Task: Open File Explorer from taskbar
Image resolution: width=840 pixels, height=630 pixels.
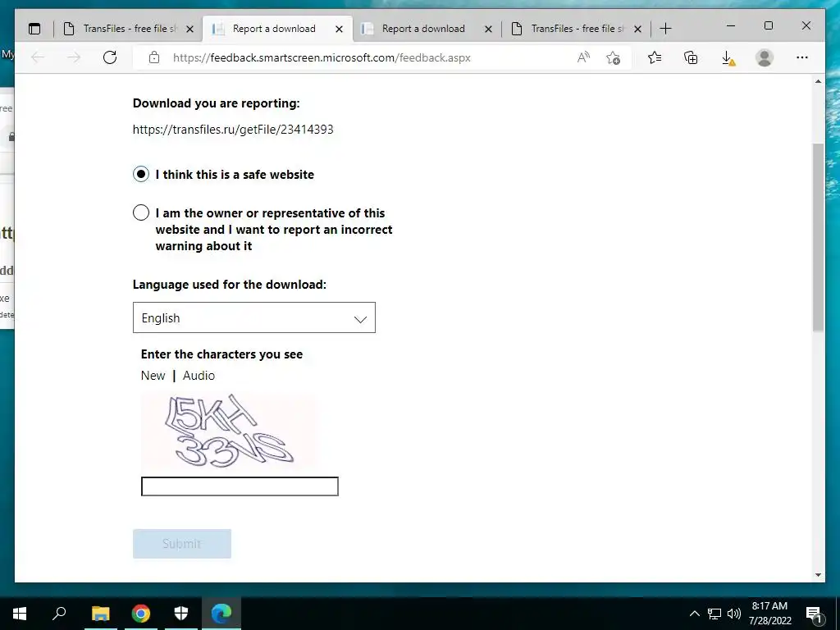Action: 100,614
